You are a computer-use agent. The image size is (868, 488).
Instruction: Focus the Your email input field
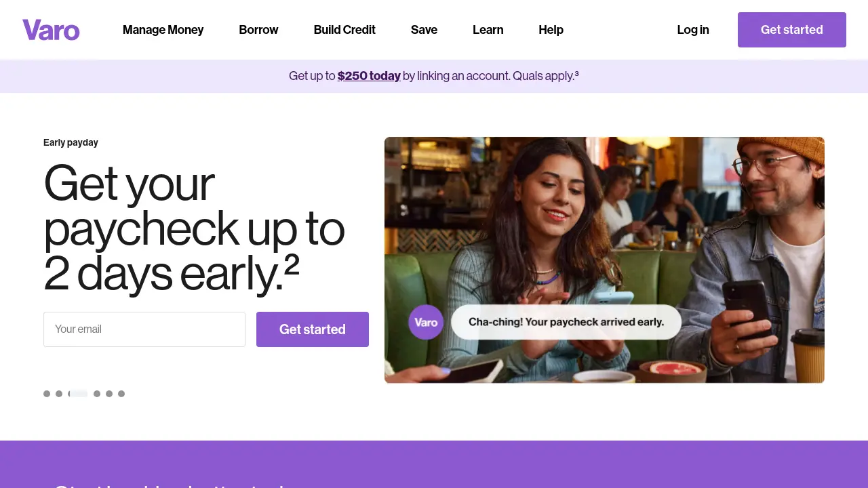pos(144,329)
